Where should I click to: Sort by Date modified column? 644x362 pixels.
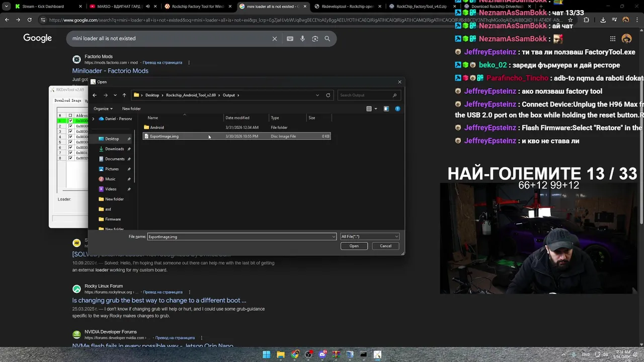coord(237,118)
